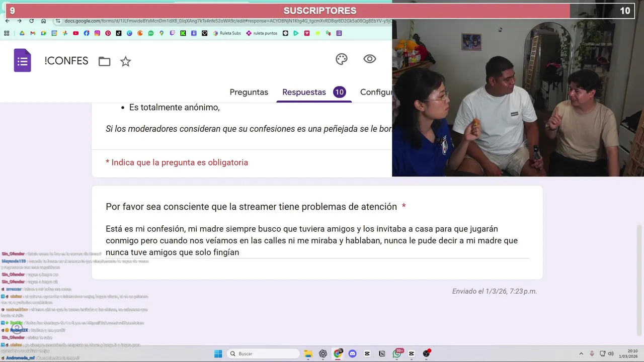
Task: Switch to the Preguntas tab
Action: (x=249, y=92)
